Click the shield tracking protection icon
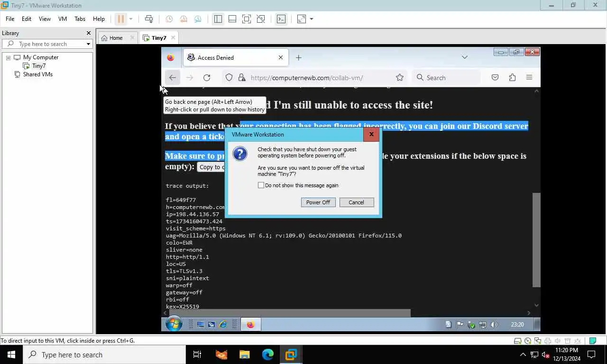The height and width of the screenshot is (364, 607). (229, 78)
